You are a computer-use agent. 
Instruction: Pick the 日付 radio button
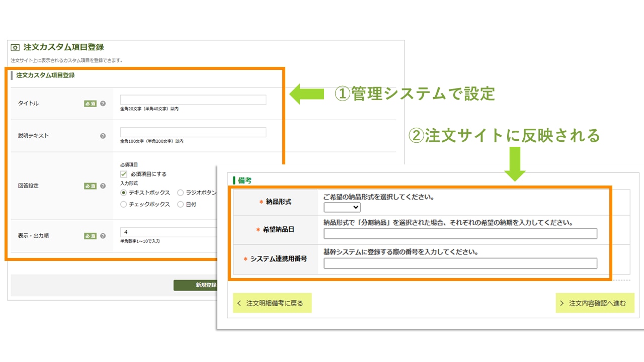[x=181, y=205]
